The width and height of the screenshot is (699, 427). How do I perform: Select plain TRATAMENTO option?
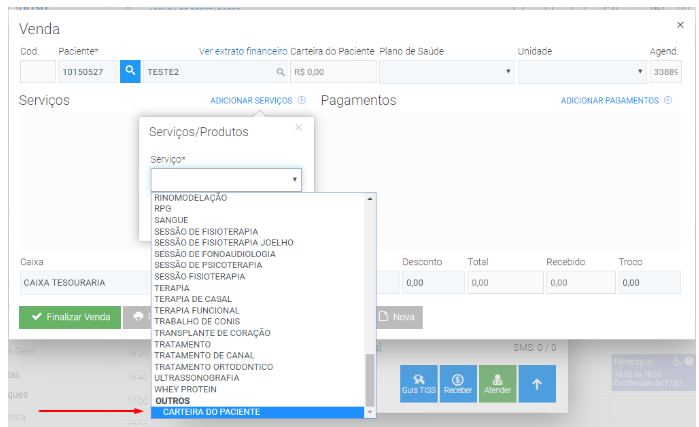(x=258, y=344)
